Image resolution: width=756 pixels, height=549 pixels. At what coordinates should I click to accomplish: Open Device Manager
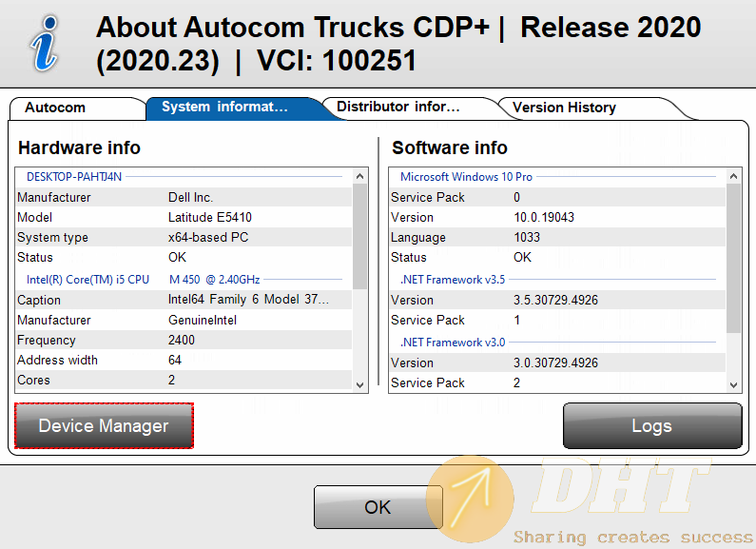click(104, 425)
